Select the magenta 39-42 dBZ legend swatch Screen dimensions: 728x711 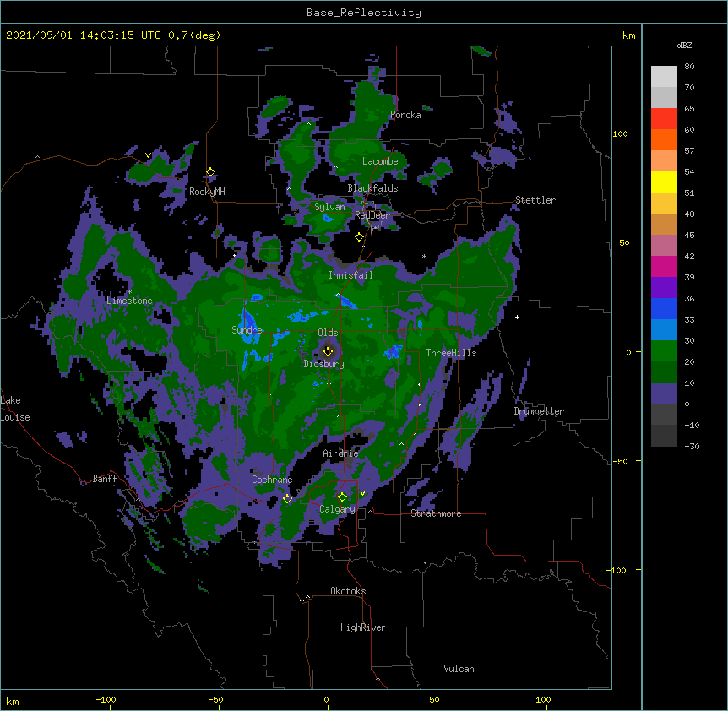(664, 266)
